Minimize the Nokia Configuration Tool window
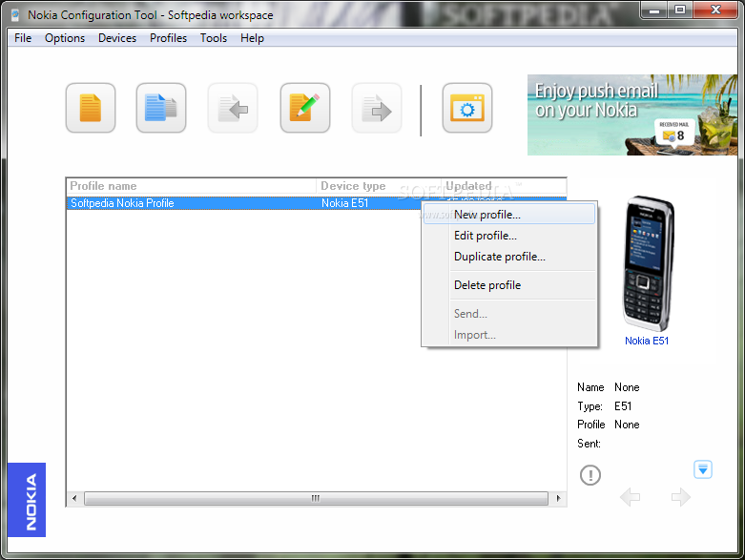745x560 pixels. [x=653, y=10]
